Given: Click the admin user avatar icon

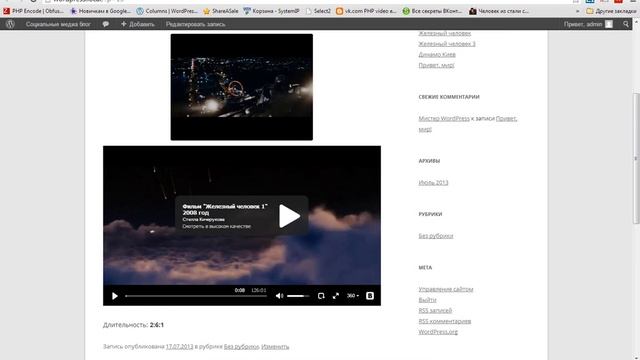Looking at the screenshot, I should tap(609, 24).
